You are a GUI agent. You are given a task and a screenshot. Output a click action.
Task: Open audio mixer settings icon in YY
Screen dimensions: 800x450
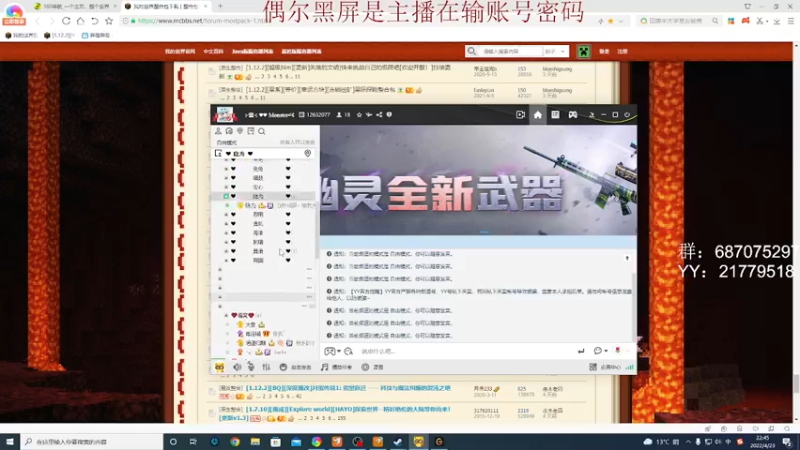[x=266, y=367]
